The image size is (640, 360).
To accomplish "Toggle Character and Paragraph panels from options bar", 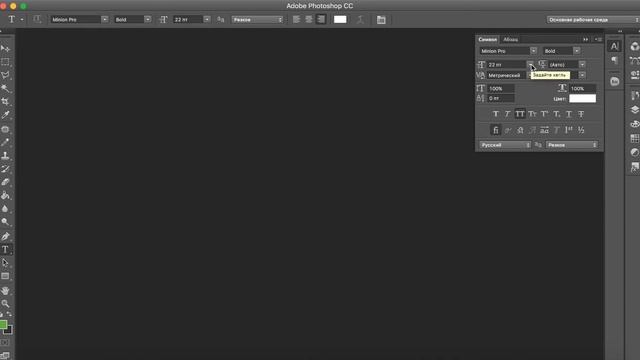I will tap(381, 20).
